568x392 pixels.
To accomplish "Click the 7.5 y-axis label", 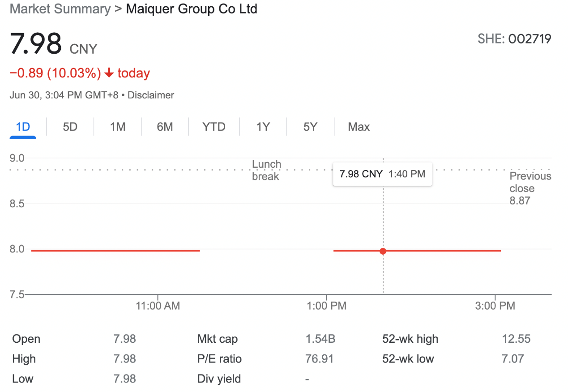I will point(17,294).
